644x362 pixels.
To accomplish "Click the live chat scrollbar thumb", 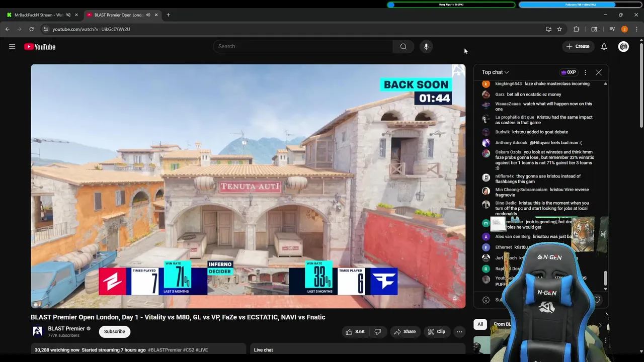I will 605,278.
